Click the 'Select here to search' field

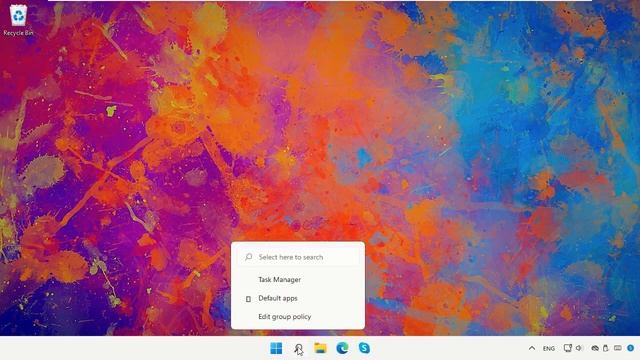298,257
